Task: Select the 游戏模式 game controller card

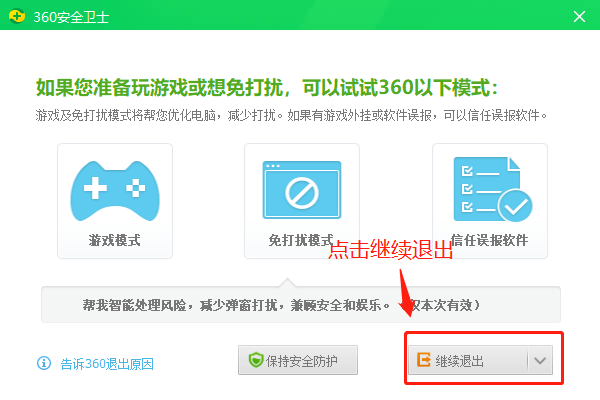Action: point(115,201)
